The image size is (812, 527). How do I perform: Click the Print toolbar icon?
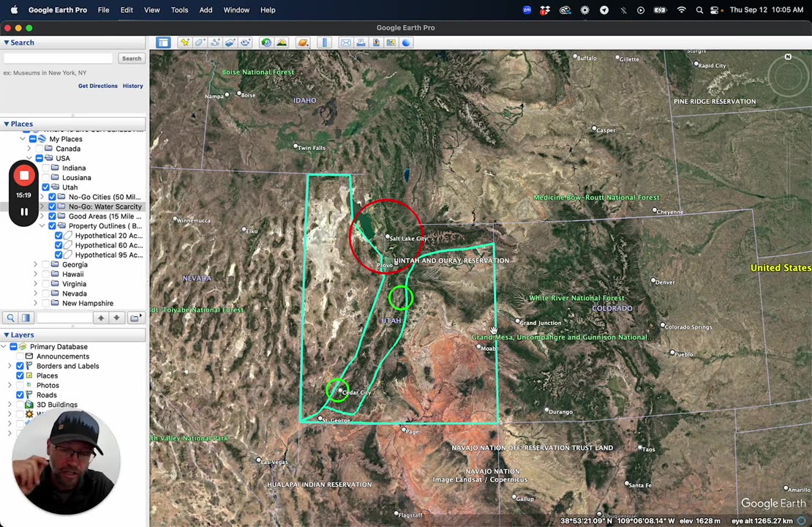click(x=361, y=42)
